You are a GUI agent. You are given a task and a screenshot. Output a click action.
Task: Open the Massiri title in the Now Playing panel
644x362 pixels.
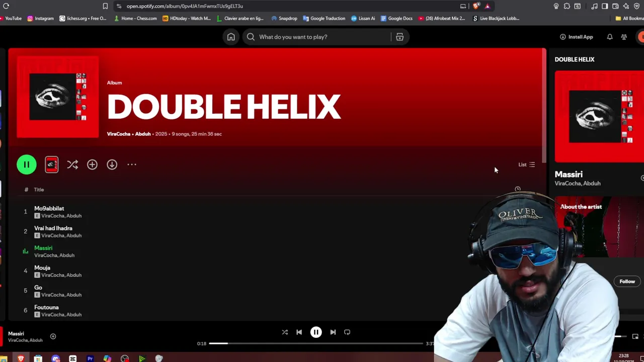pyautogui.click(x=569, y=174)
